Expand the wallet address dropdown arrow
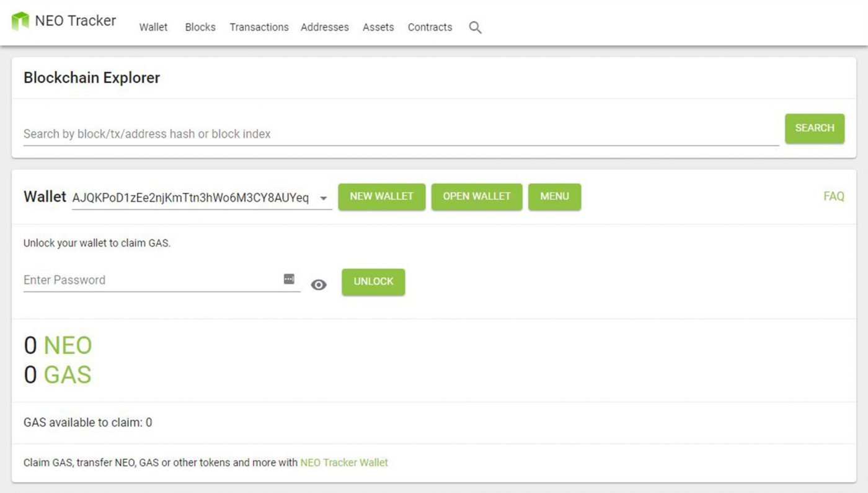 tap(323, 198)
